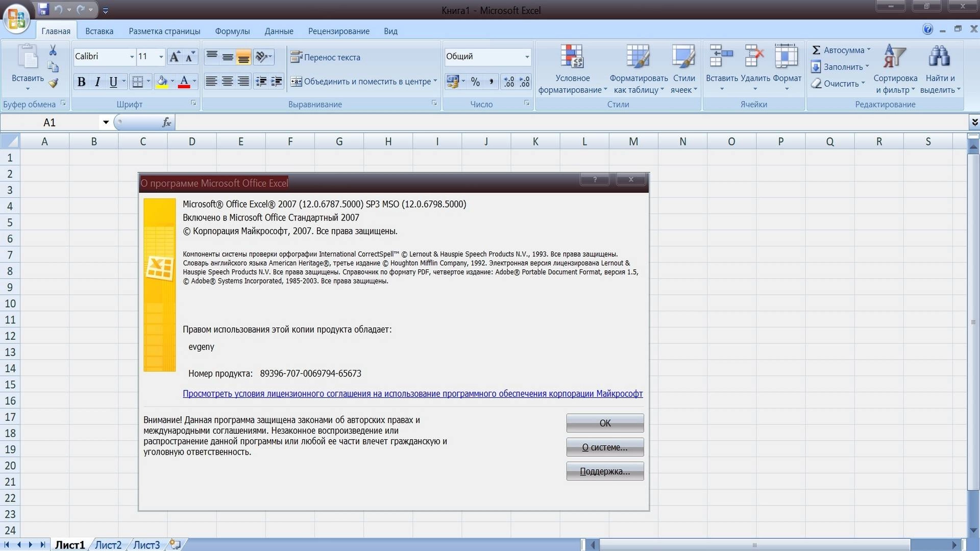
Task: Select column header D
Action: point(192,141)
